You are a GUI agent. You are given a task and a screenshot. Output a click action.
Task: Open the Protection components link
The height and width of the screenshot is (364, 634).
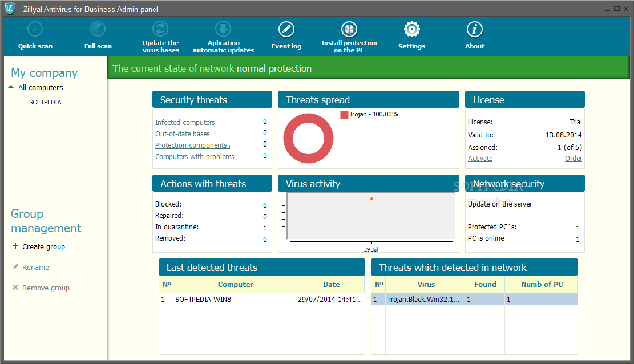pos(192,145)
